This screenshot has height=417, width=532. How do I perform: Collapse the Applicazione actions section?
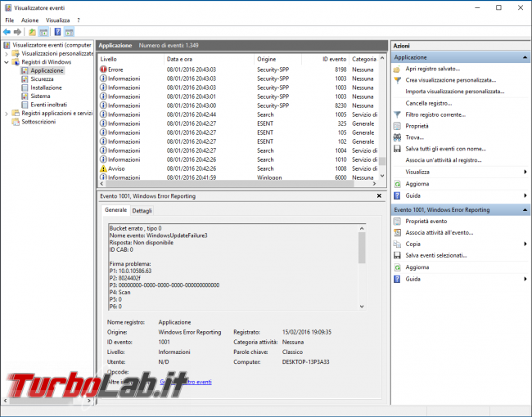pos(525,57)
